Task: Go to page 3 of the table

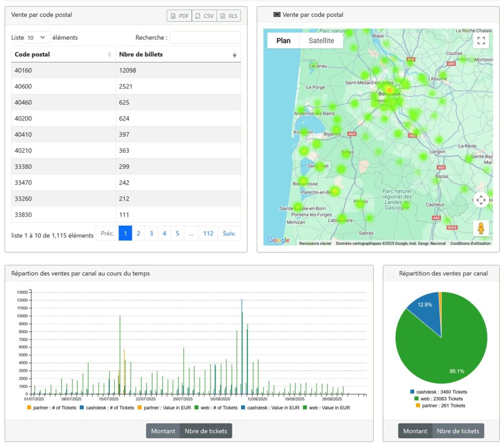Action: pos(152,234)
